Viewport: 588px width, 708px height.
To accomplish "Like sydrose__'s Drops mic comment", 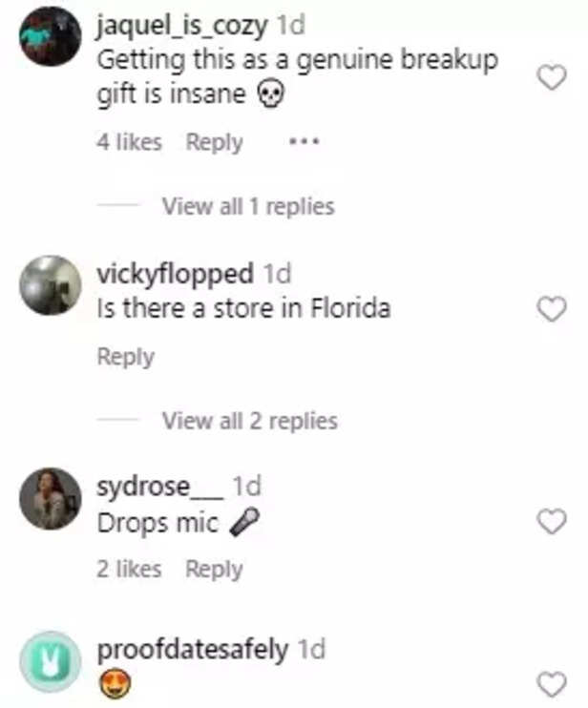I will pyautogui.click(x=552, y=521).
